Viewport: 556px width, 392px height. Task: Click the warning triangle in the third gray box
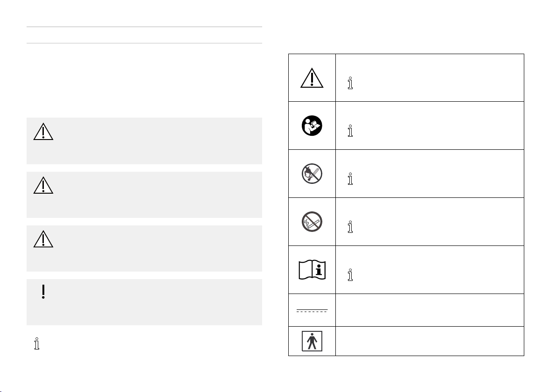click(43, 239)
